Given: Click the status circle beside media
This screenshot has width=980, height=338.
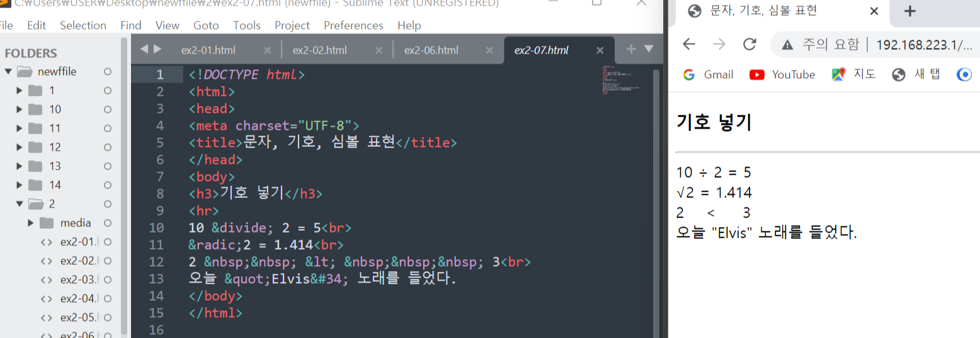Looking at the screenshot, I should [x=107, y=223].
